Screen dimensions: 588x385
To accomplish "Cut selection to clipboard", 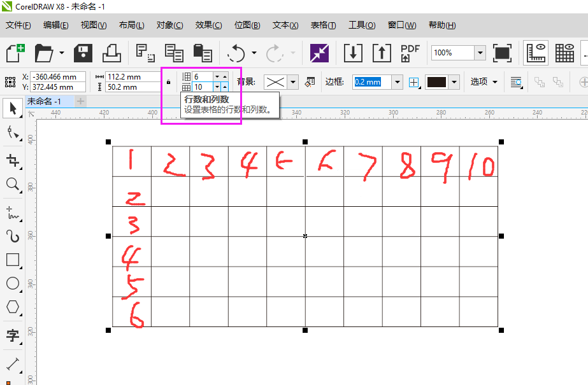I will (145, 53).
